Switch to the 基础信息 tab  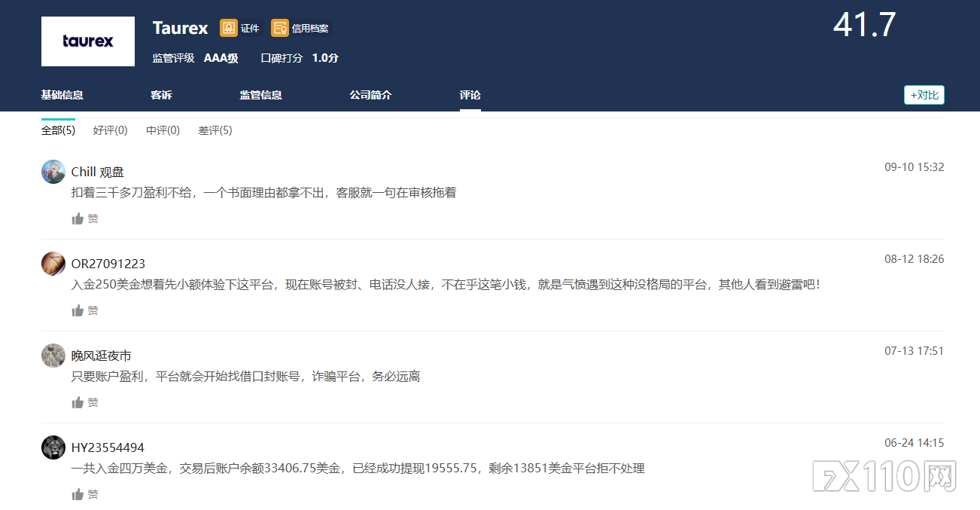point(62,95)
